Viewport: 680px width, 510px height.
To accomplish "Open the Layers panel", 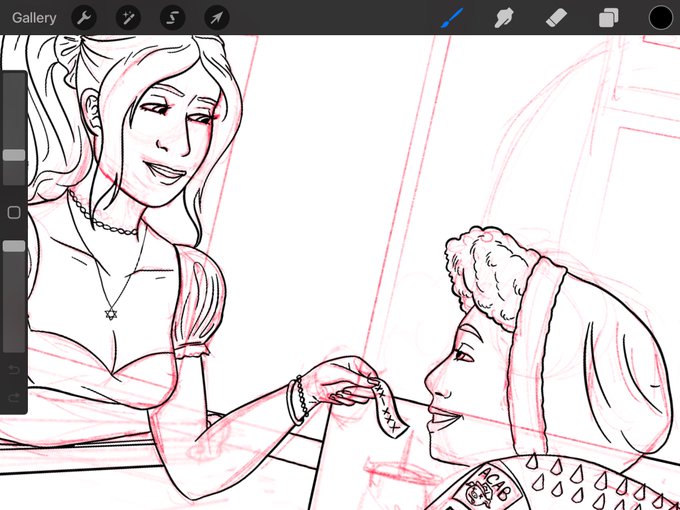I will [608, 18].
